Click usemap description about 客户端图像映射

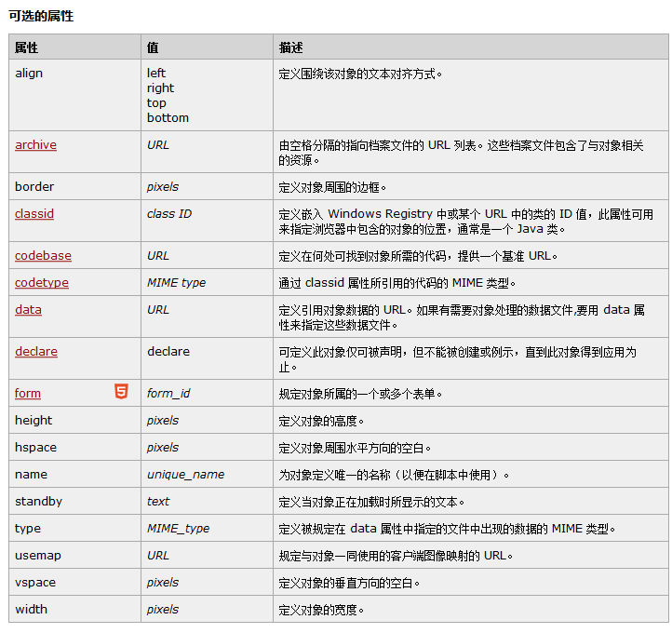(x=396, y=556)
